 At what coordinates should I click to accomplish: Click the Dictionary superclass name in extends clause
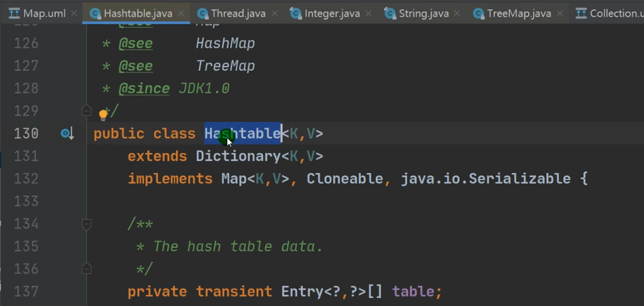pyautogui.click(x=238, y=156)
